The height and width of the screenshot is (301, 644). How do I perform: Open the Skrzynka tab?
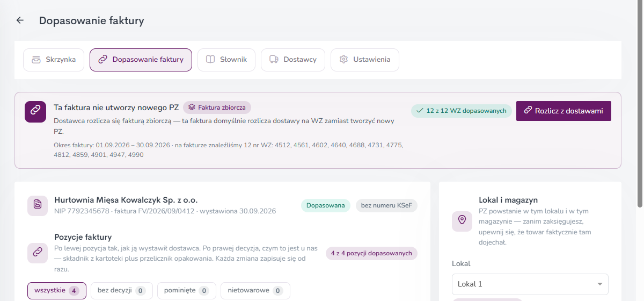coord(53,60)
